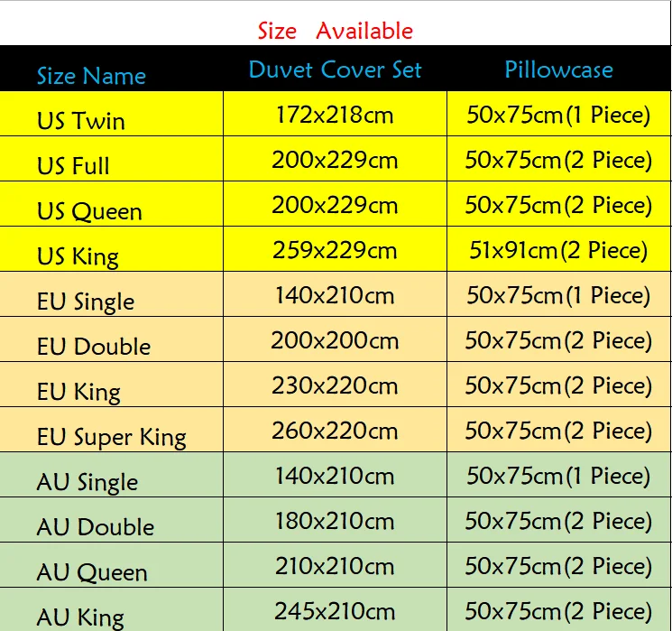Click the 180x210cm duvet size for AU Double
Viewport: 672px width, 631px height.
pos(335,522)
